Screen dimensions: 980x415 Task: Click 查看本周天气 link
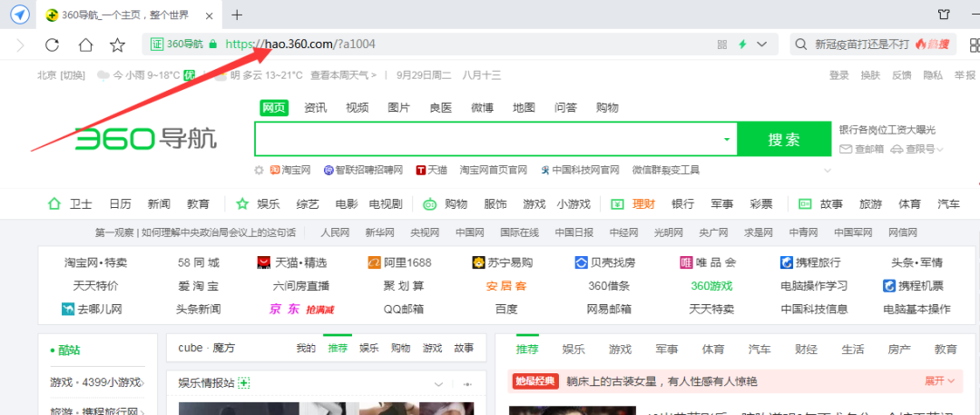(343, 75)
